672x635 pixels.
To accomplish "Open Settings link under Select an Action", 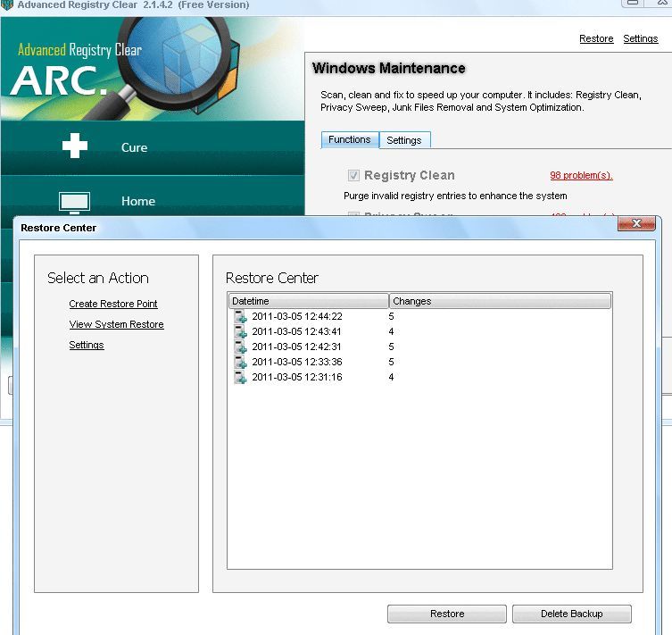I will (x=87, y=345).
